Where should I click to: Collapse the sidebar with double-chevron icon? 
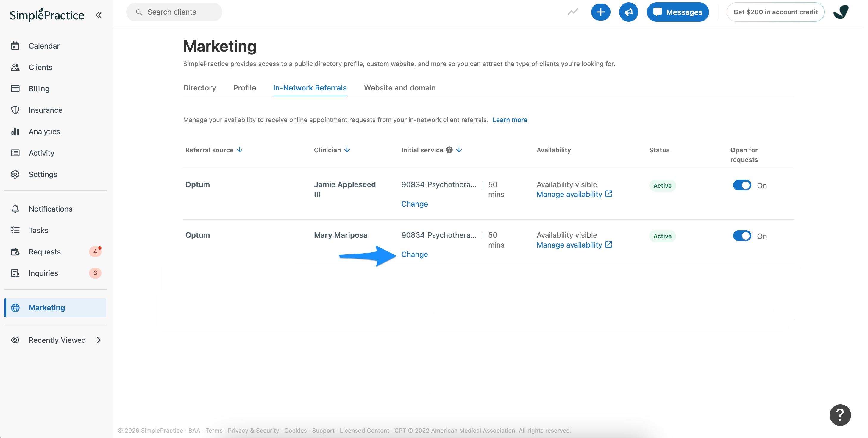(x=99, y=15)
